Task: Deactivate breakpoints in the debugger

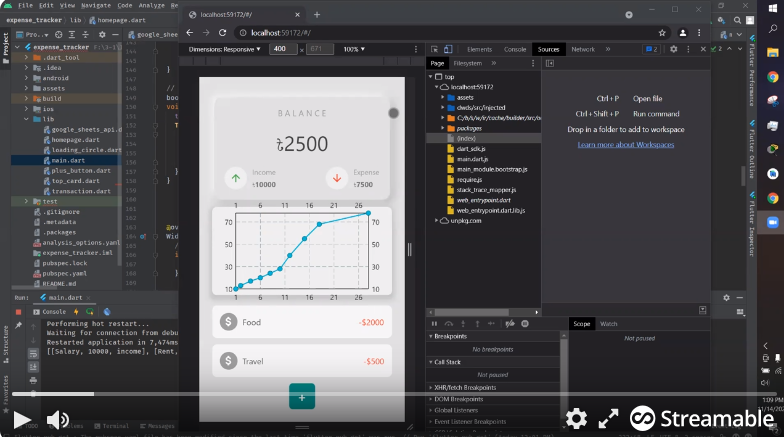Action: pos(510,324)
